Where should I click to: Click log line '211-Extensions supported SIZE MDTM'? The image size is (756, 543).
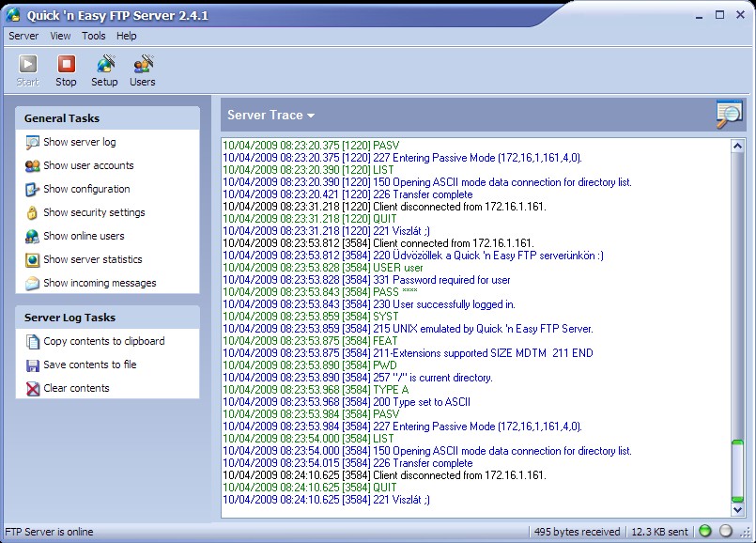click(x=408, y=353)
